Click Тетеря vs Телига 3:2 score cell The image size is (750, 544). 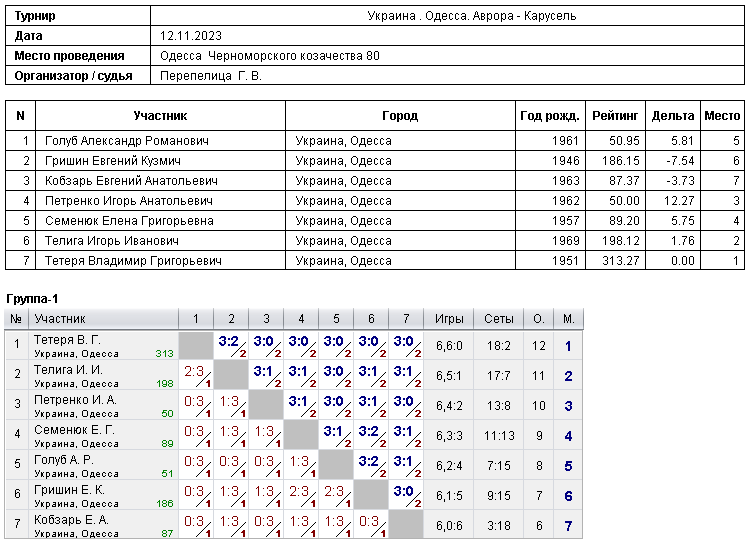pos(231,345)
